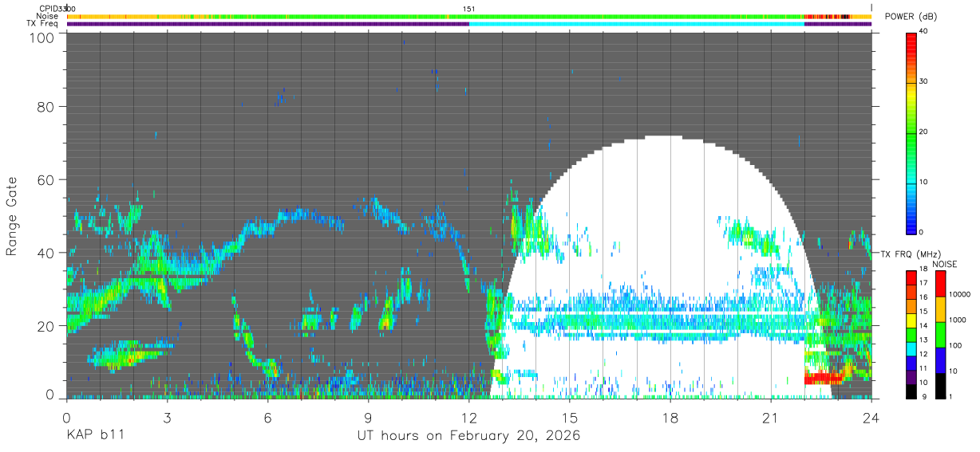Click the 40 tick on Range Gate axis
980x452 pixels.
[x=46, y=253]
